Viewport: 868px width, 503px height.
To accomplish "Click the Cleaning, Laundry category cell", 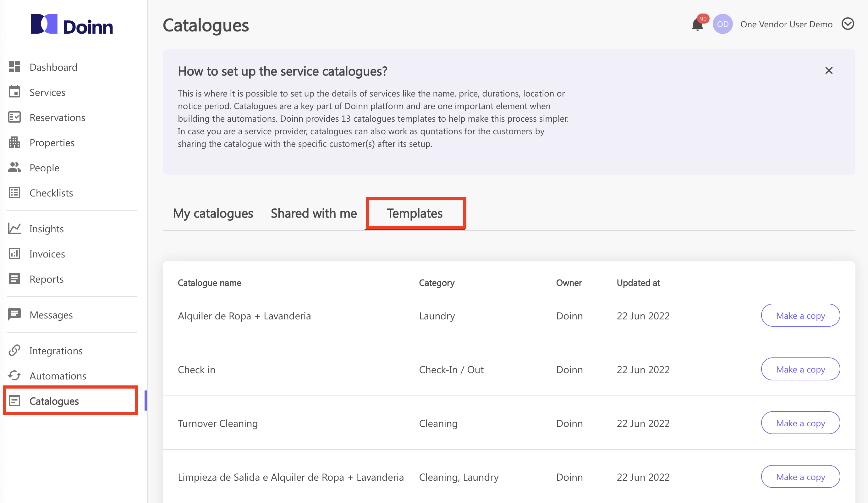I will [x=459, y=477].
